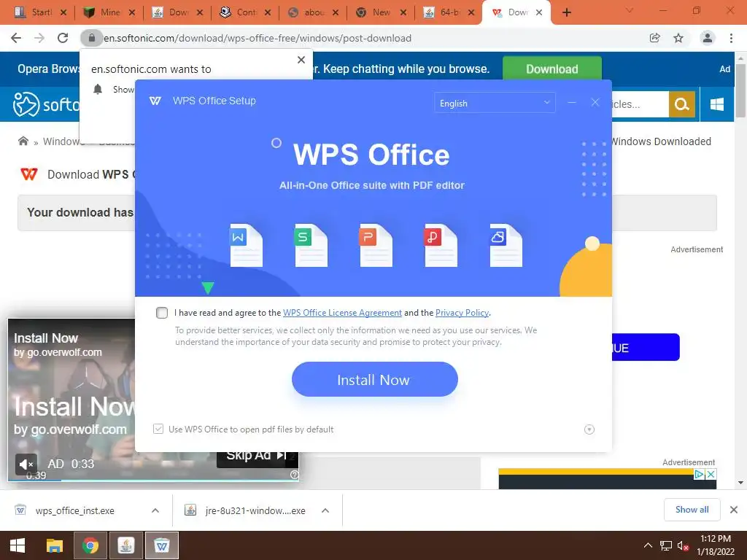Close the WPS Office Setup window
Screen dimensions: 747x560
tap(595, 102)
